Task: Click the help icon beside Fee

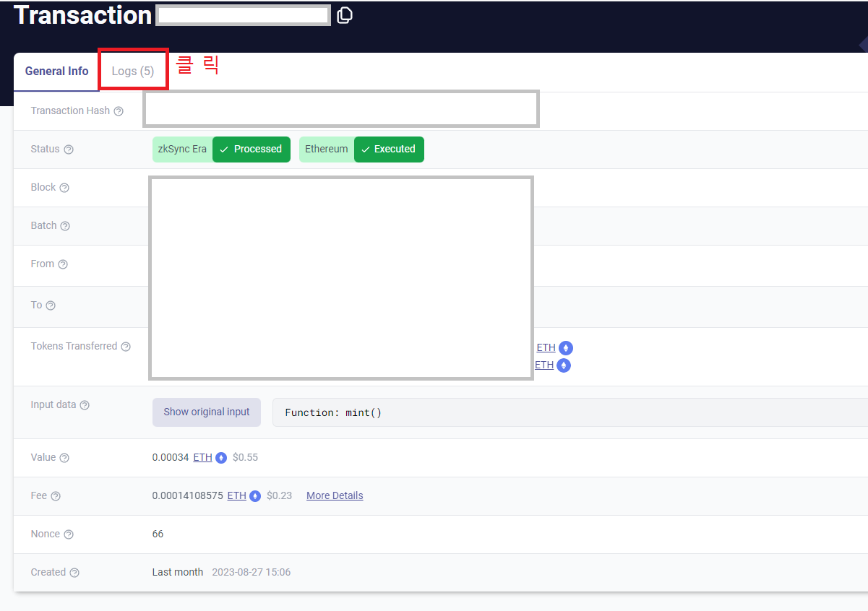Action: (56, 496)
